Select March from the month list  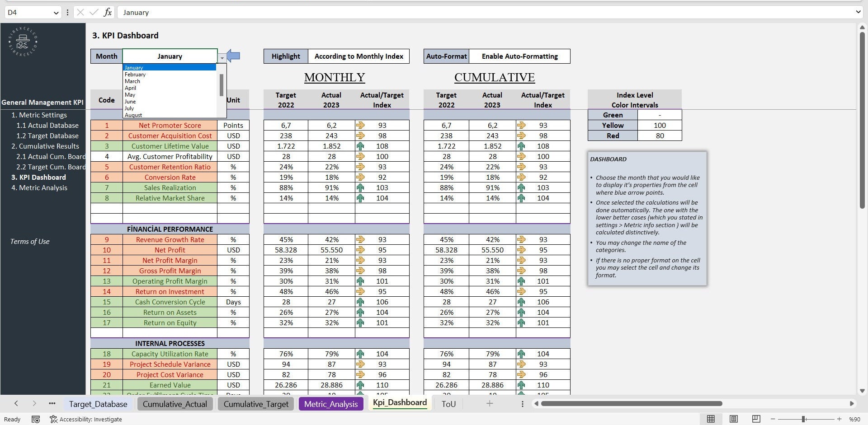point(132,81)
